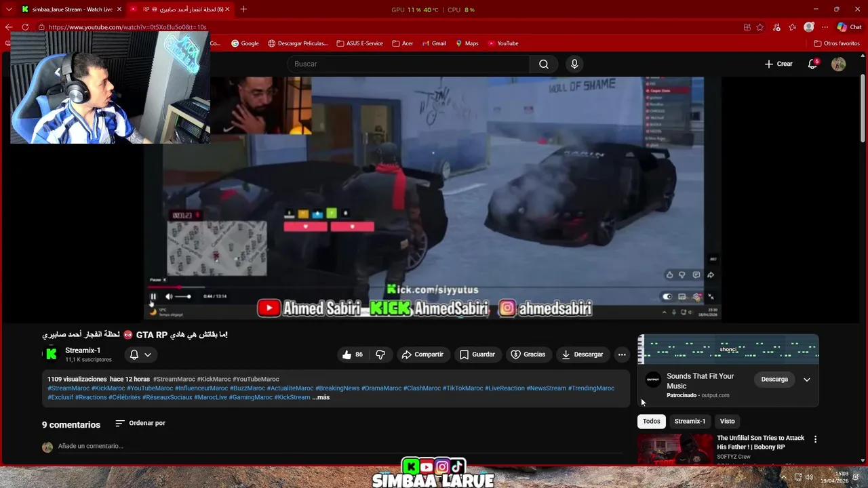Expand the Sounds That Fit Your Music ad
This screenshot has height=488, width=868.
click(x=807, y=380)
